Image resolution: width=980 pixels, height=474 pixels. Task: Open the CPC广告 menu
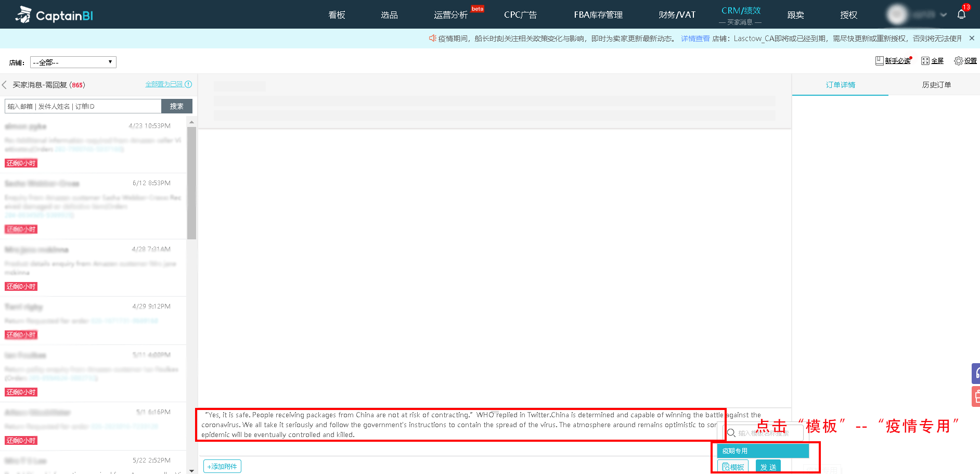[x=520, y=15]
